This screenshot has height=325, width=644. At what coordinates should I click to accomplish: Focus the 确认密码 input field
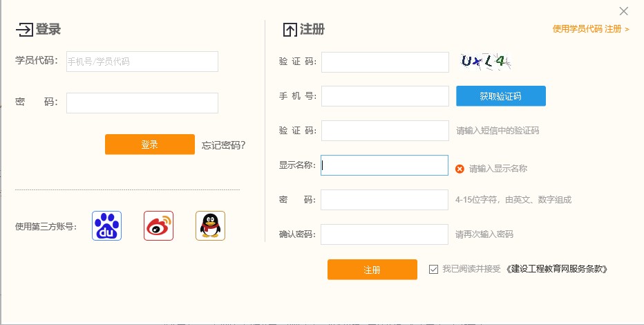click(x=385, y=234)
